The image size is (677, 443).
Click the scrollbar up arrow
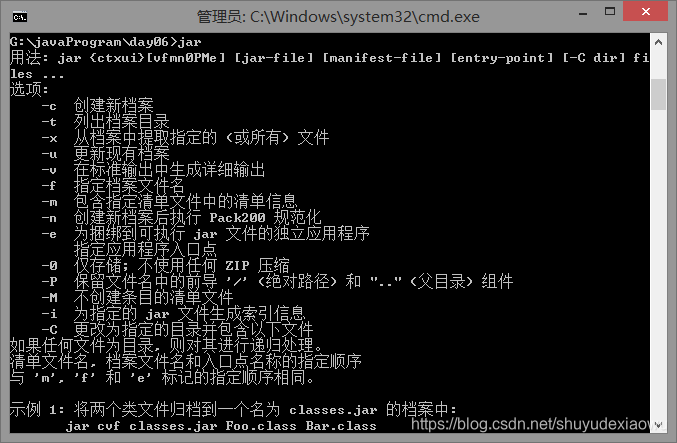click(658, 42)
